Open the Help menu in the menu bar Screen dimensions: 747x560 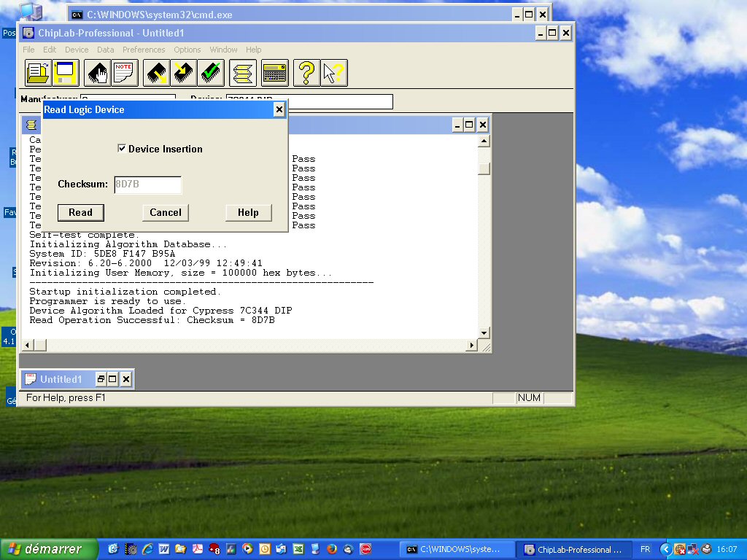[253, 50]
